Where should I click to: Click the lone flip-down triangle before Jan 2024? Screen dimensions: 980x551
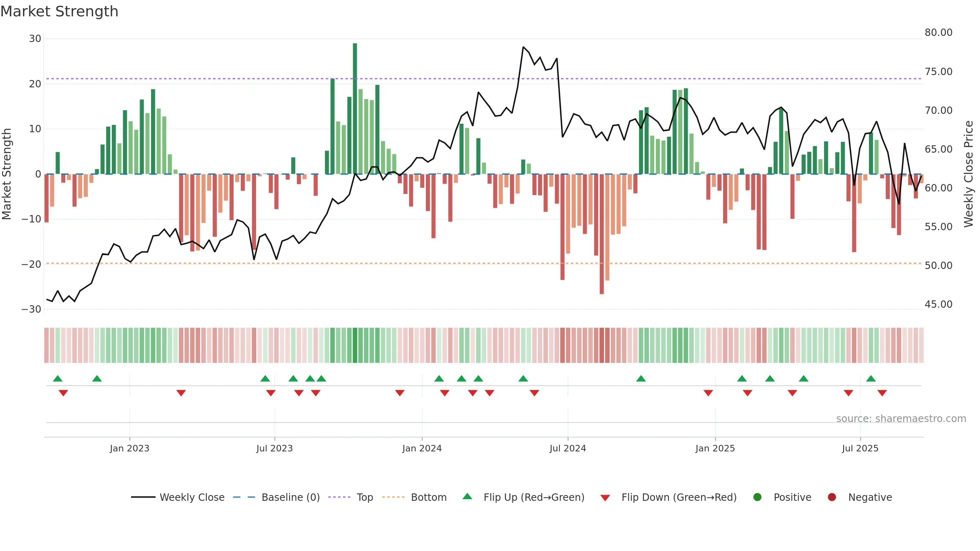400,393
